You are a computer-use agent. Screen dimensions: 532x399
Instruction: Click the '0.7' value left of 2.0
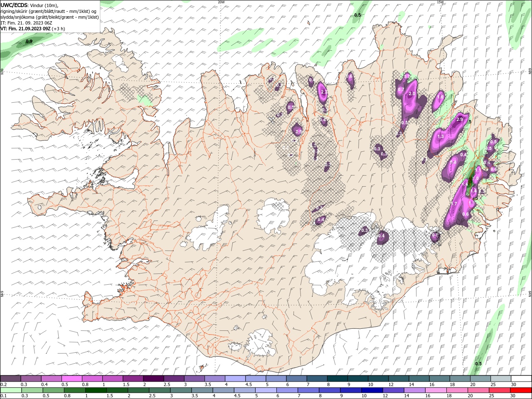[x=401, y=89]
